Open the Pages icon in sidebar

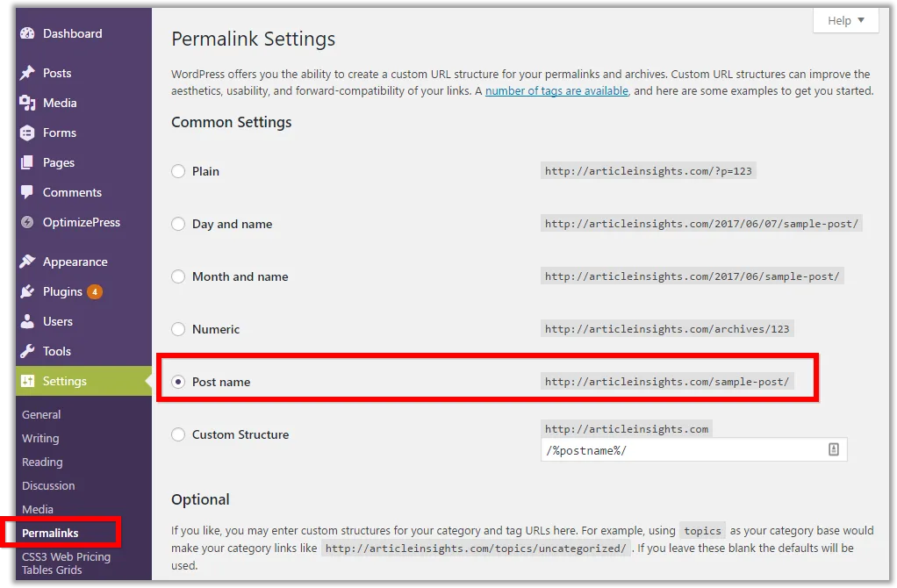pyautogui.click(x=27, y=162)
